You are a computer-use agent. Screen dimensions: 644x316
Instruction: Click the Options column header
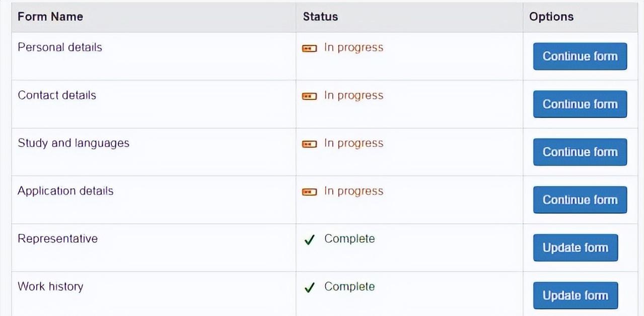pos(551,17)
